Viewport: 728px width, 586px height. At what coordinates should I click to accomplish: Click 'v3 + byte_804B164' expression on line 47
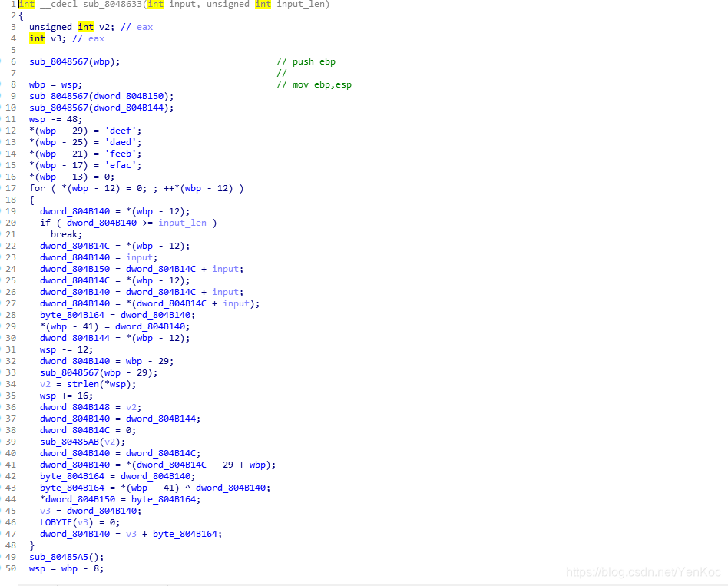(x=171, y=535)
